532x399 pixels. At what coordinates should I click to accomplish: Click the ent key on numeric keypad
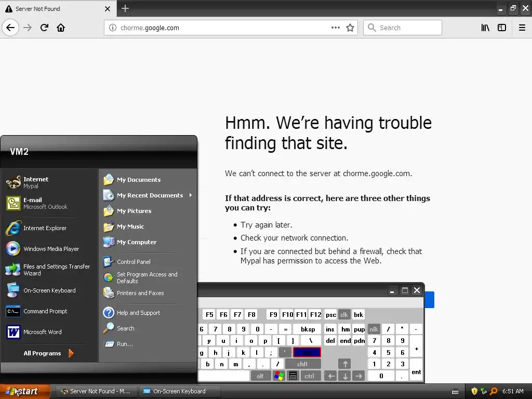click(416, 370)
